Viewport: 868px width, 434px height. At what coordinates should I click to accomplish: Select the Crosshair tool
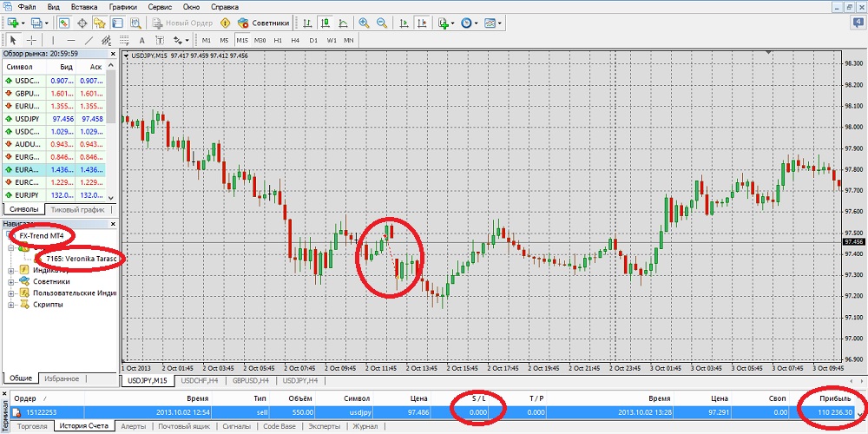click(x=32, y=40)
